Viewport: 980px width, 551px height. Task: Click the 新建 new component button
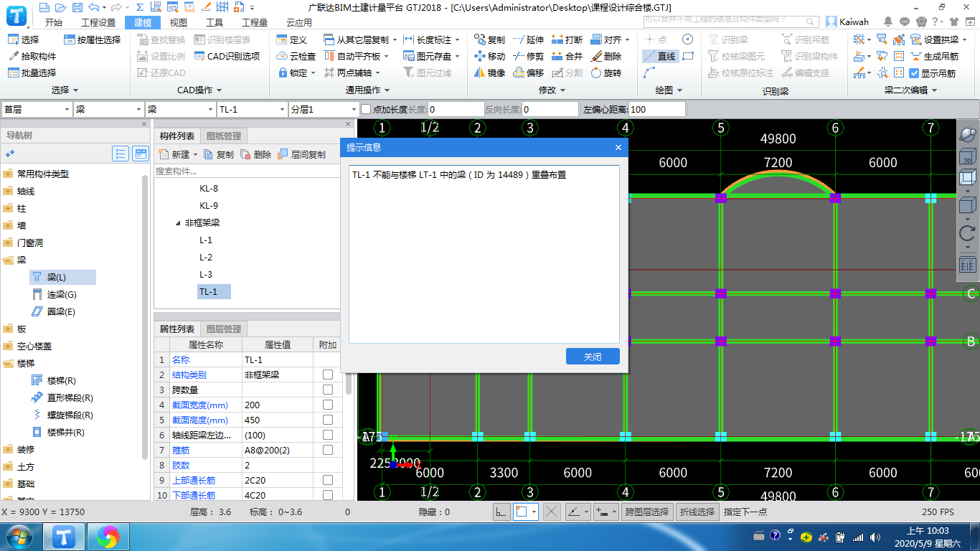click(176, 154)
